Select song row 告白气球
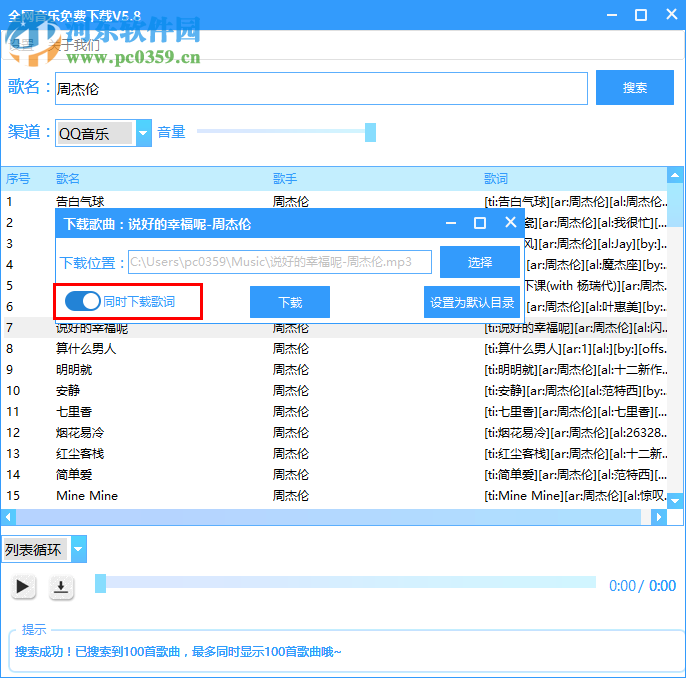Screen dimensions: 686x678 point(334,202)
